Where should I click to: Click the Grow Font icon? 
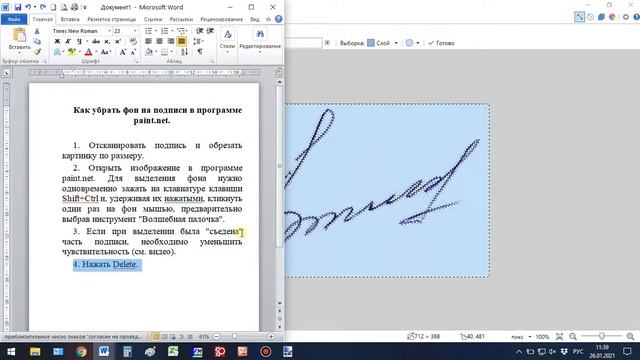(122, 52)
